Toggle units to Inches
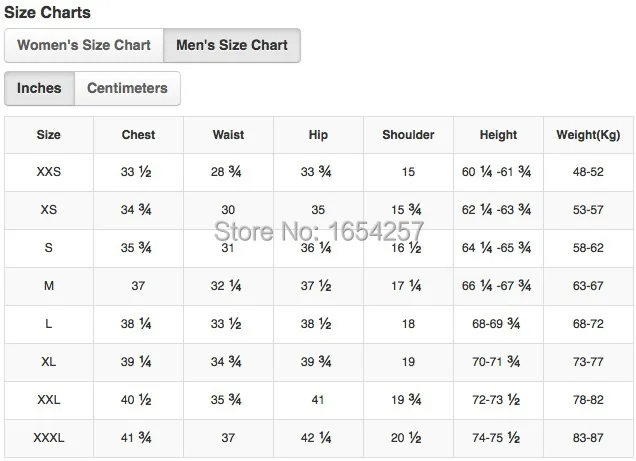Image resolution: width=636 pixels, height=461 pixels. coord(39,88)
